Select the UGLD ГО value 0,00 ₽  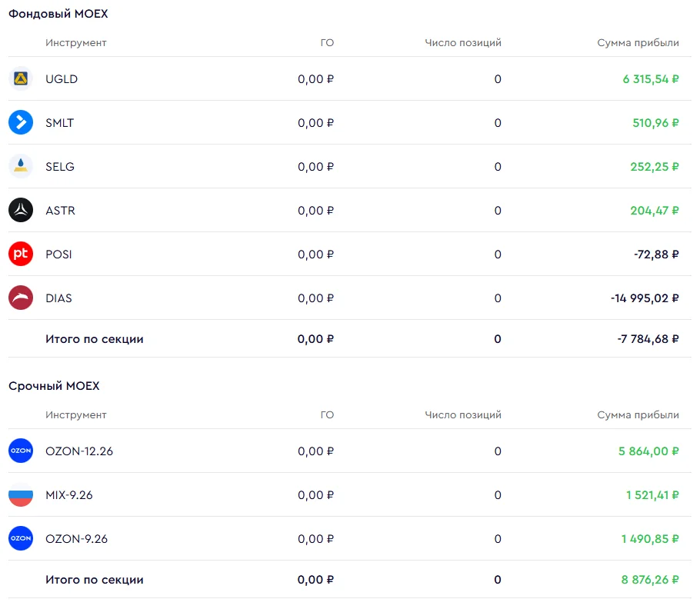315,79
